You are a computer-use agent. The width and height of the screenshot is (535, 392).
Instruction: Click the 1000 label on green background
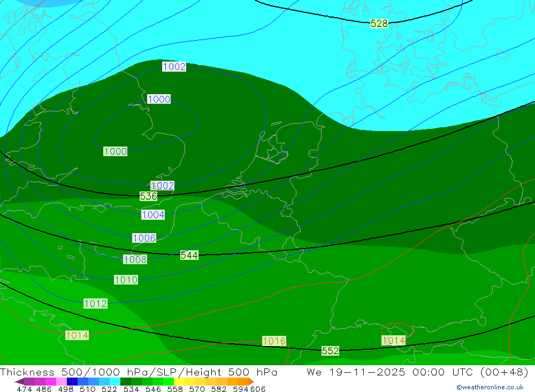click(116, 151)
